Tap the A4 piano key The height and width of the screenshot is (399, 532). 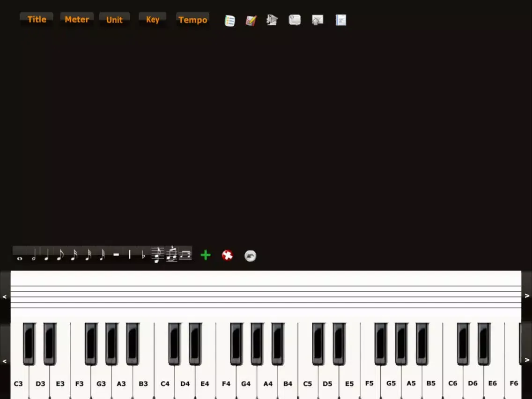268,384
